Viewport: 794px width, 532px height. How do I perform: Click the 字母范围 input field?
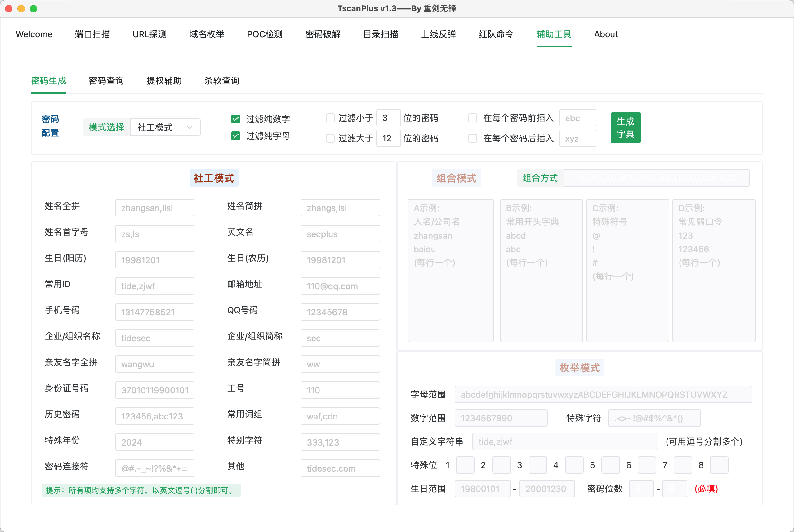(603, 395)
